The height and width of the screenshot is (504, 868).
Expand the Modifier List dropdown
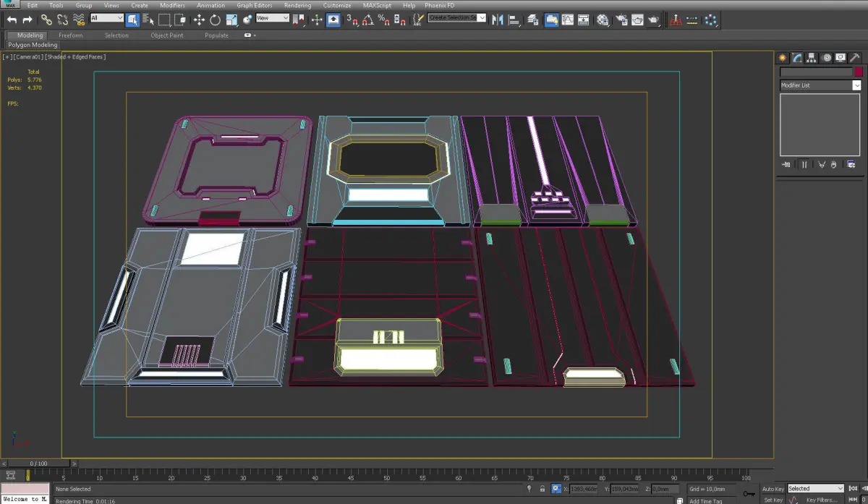point(820,85)
